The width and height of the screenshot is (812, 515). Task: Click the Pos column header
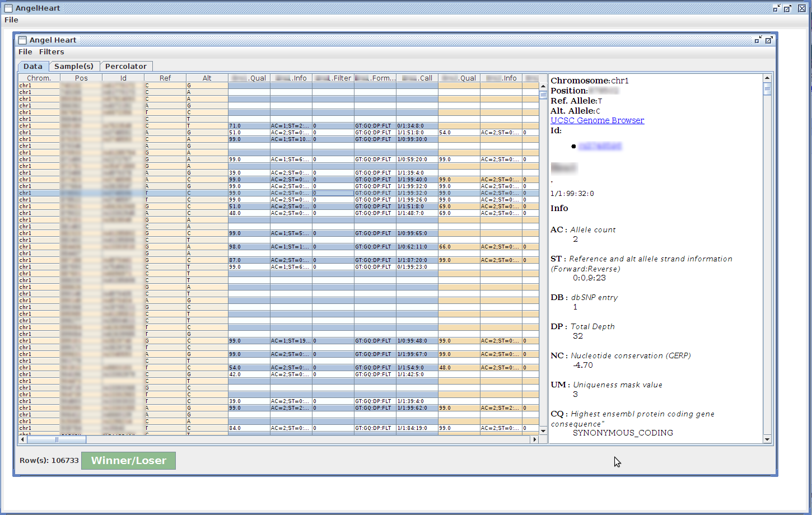81,78
